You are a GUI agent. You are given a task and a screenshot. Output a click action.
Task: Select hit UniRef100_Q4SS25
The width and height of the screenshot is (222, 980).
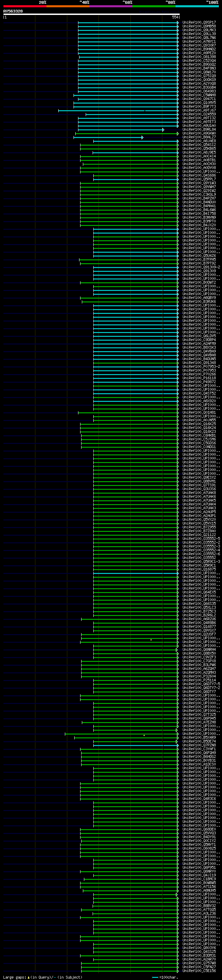[199, 951]
